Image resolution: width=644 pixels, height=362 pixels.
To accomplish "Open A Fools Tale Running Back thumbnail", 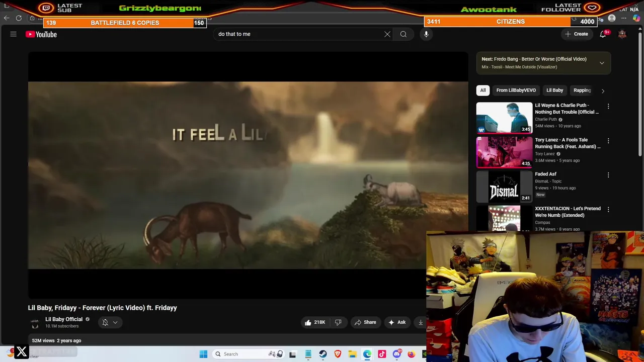I will point(504,152).
